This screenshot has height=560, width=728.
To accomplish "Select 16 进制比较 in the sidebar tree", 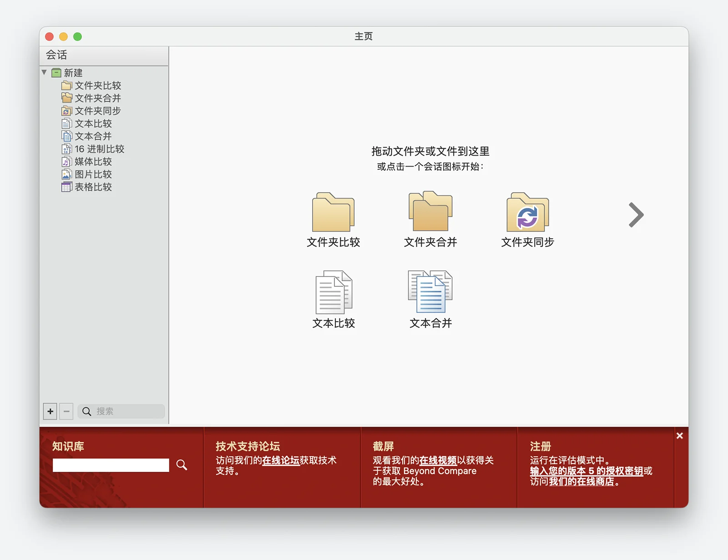I will click(99, 149).
